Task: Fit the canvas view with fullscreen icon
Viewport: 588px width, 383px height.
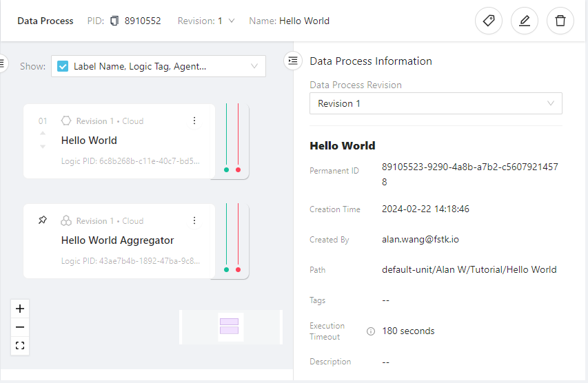Action: click(20, 346)
